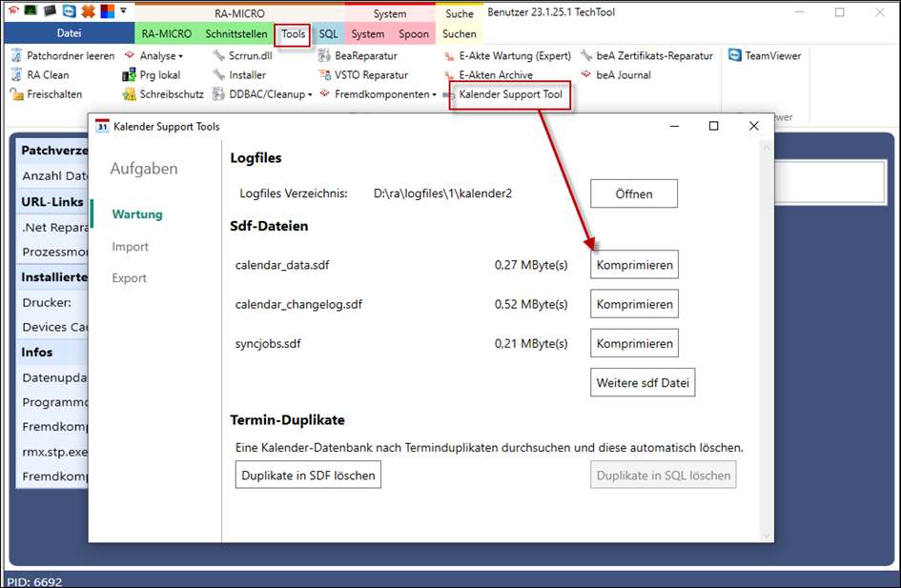Switch to the RA-MICRO ribbon tab
This screenshot has width=901, height=588.
(167, 34)
